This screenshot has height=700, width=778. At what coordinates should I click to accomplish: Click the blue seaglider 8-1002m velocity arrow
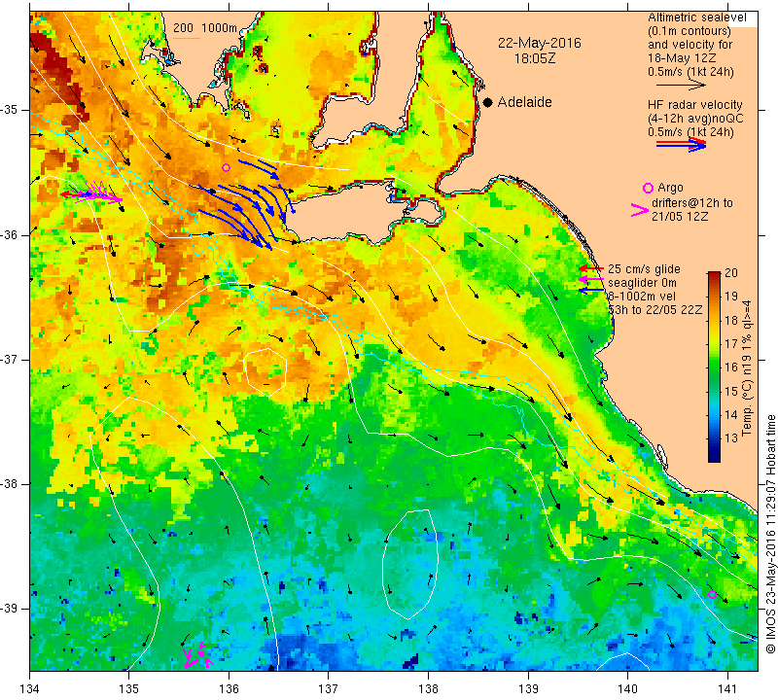point(591,290)
